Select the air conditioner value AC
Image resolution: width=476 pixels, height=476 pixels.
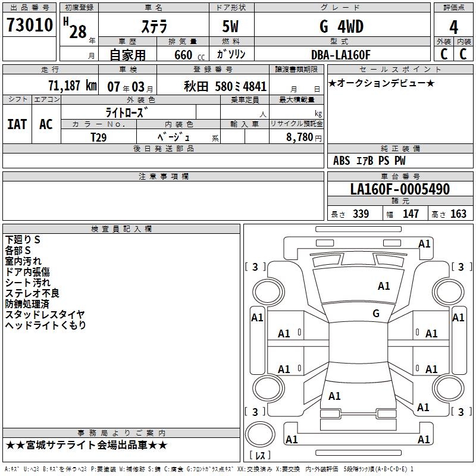[46, 124]
